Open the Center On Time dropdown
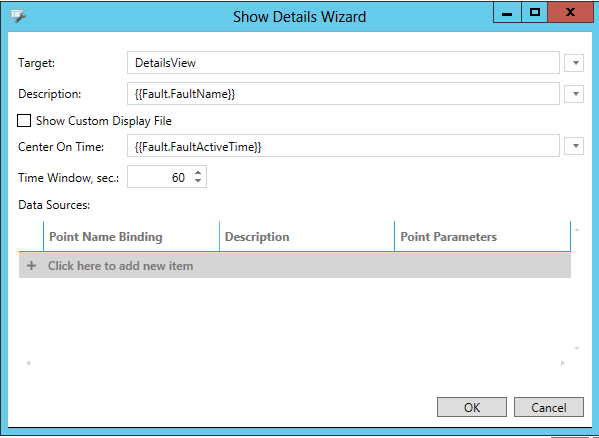Viewport: 599px width, 438px height. (575, 146)
